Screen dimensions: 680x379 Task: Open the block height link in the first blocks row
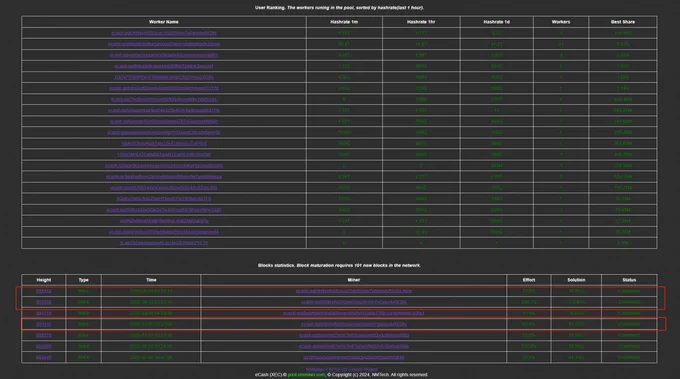coord(43,291)
